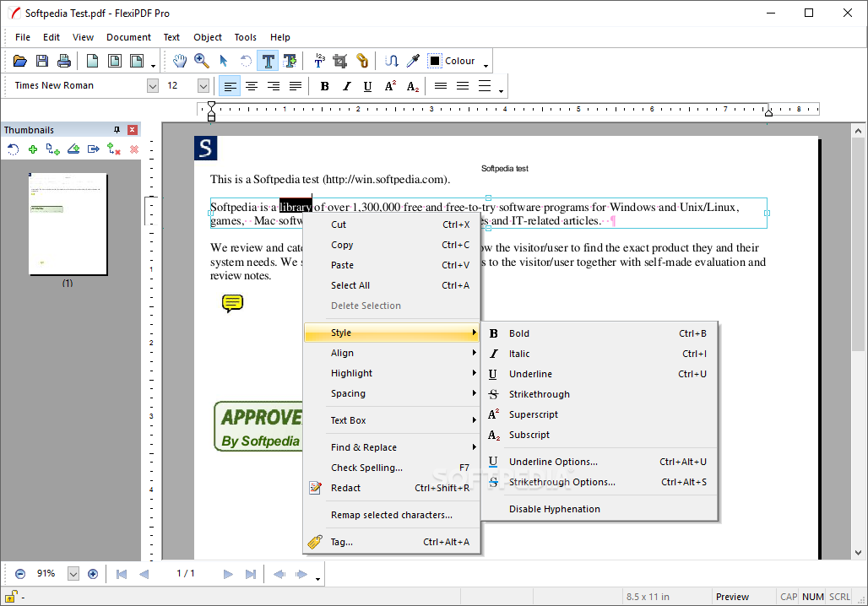Click the Crop tool icon

pos(340,61)
